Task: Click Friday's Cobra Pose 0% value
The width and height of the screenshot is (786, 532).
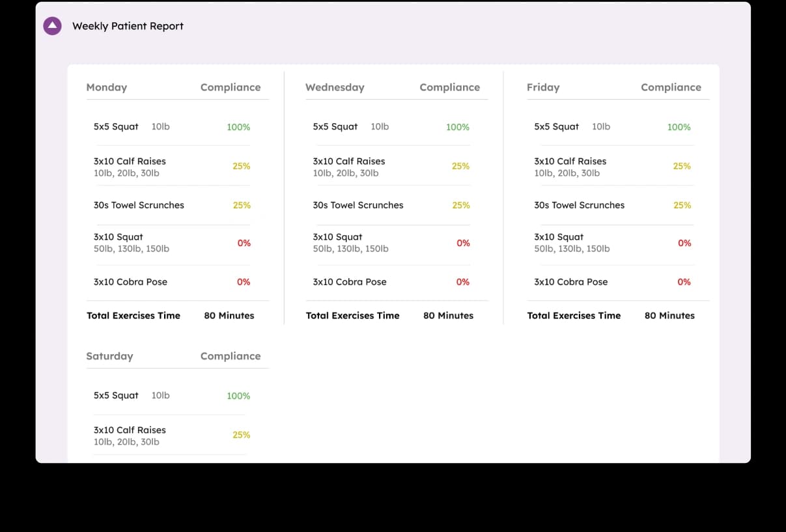Action: click(x=684, y=282)
